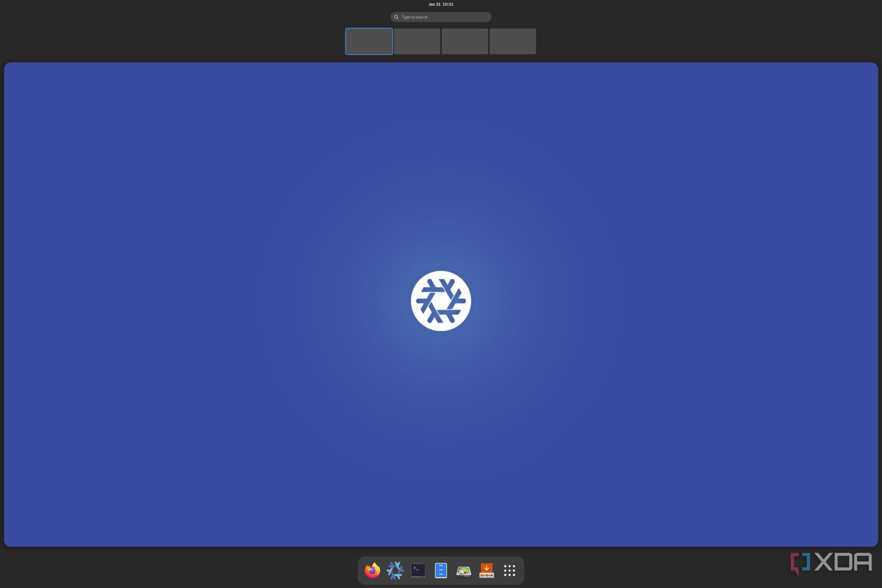Expand the top panel date display

(441, 4)
